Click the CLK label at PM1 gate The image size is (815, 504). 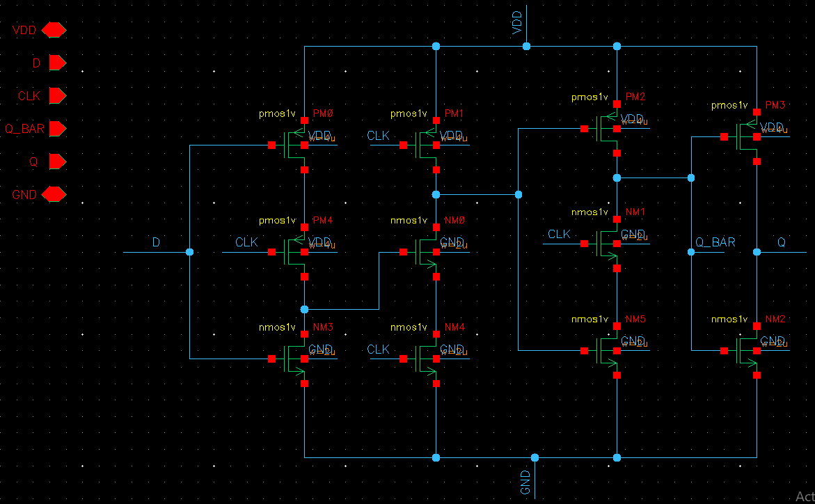point(378,136)
